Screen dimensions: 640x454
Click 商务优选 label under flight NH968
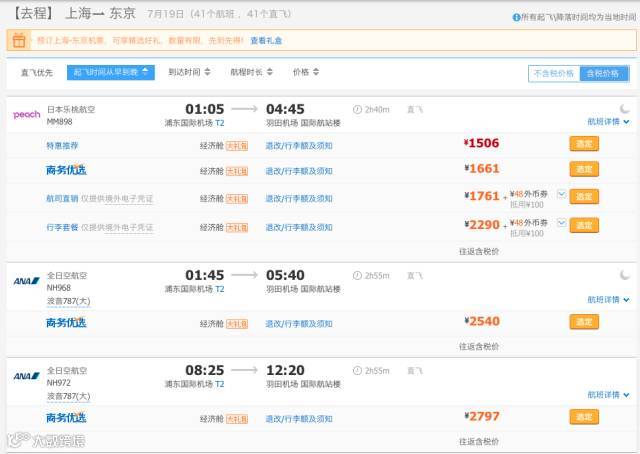[66, 323]
